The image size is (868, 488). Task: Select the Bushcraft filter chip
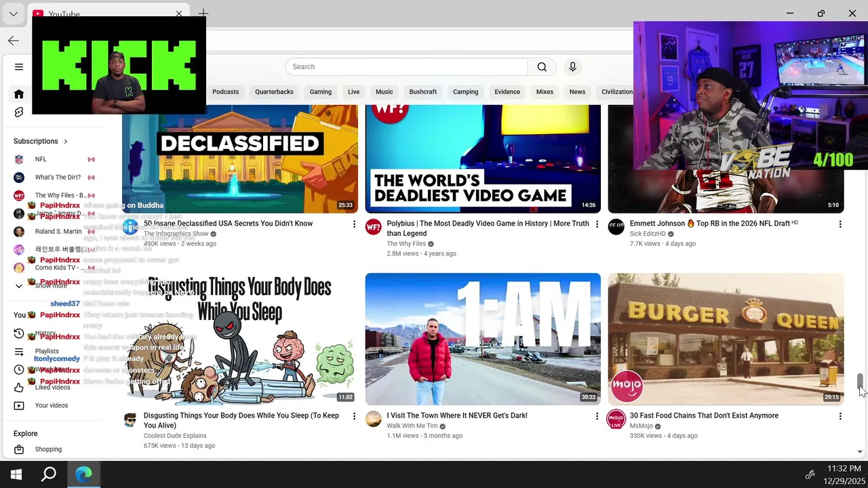pyautogui.click(x=422, y=91)
